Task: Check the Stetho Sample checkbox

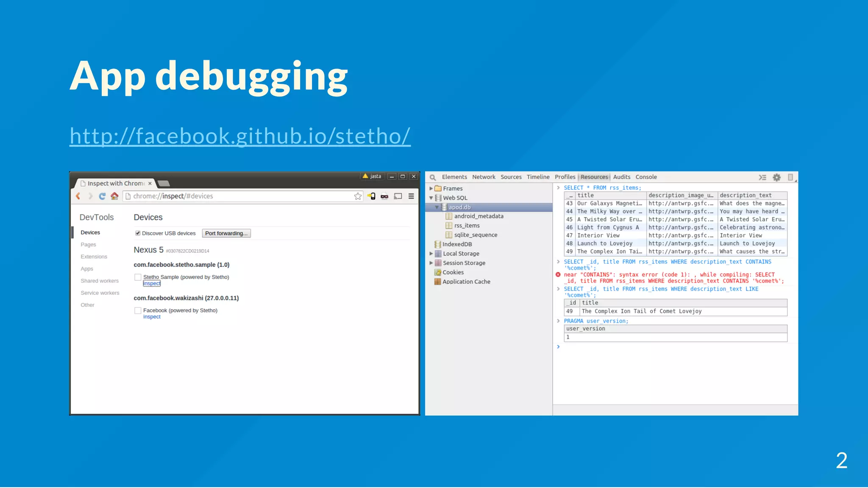Action: point(138,277)
